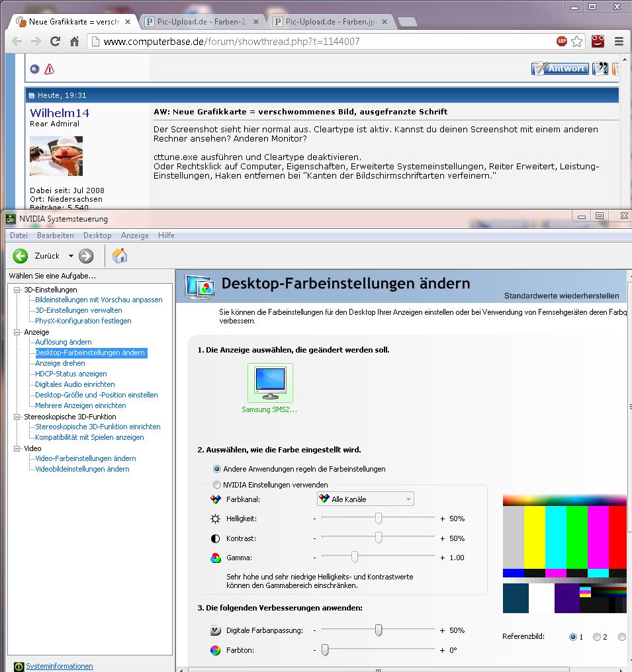Image resolution: width=632 pixels, height=672 pixels.
Task: Collapse the Stereoskopische 3D-Funktion tree node
Action: [x=17, y=417]
